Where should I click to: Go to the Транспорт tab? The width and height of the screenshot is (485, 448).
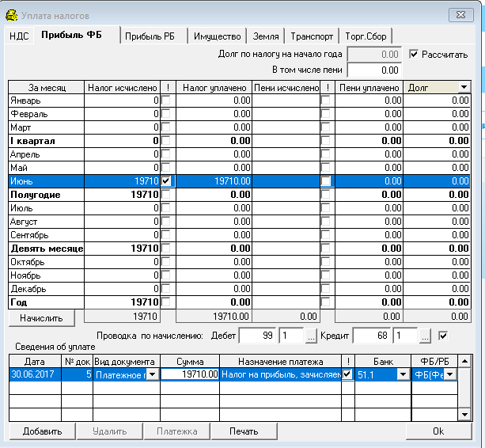pos(312,36)
